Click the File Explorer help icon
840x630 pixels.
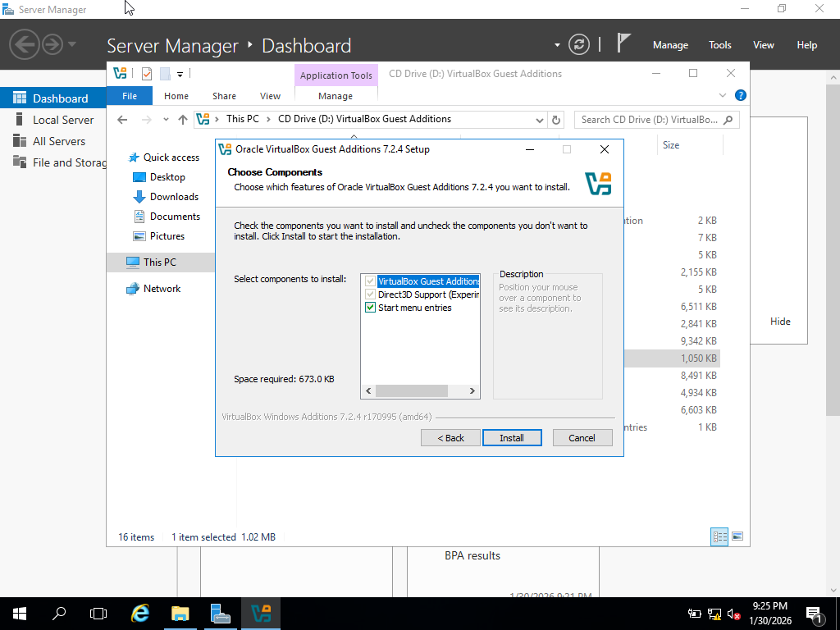(740, 96)
